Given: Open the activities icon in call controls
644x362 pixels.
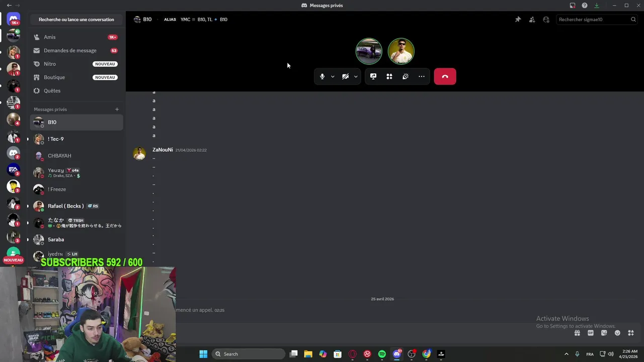Looking at the screenshot, I should click(389, 76).
